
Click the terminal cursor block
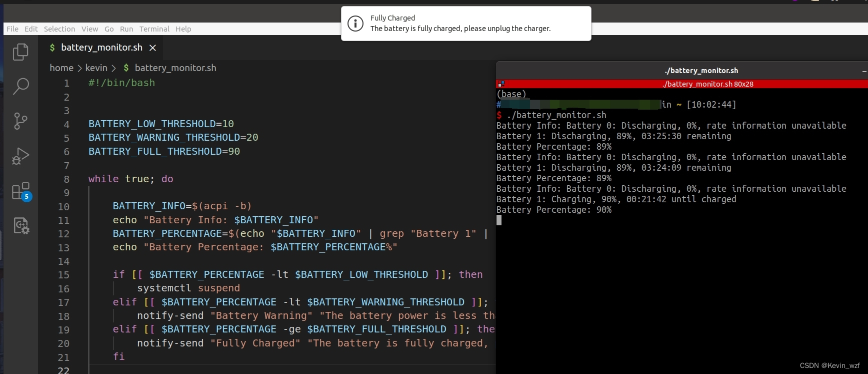point(499,220)
